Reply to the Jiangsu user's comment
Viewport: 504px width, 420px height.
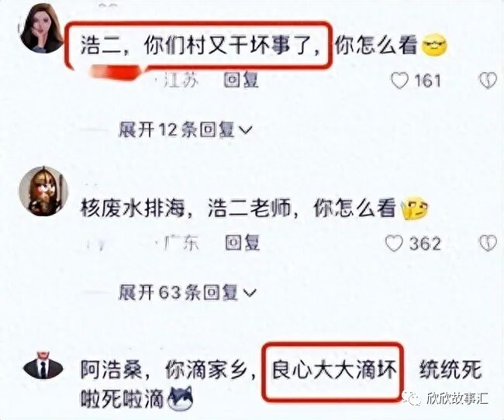click(x=241, y=80)
